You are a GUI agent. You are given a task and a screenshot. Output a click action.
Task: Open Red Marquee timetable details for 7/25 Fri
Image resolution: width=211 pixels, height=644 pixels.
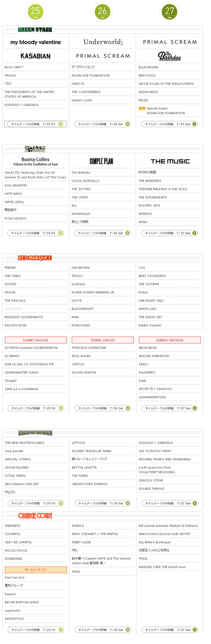36,408
